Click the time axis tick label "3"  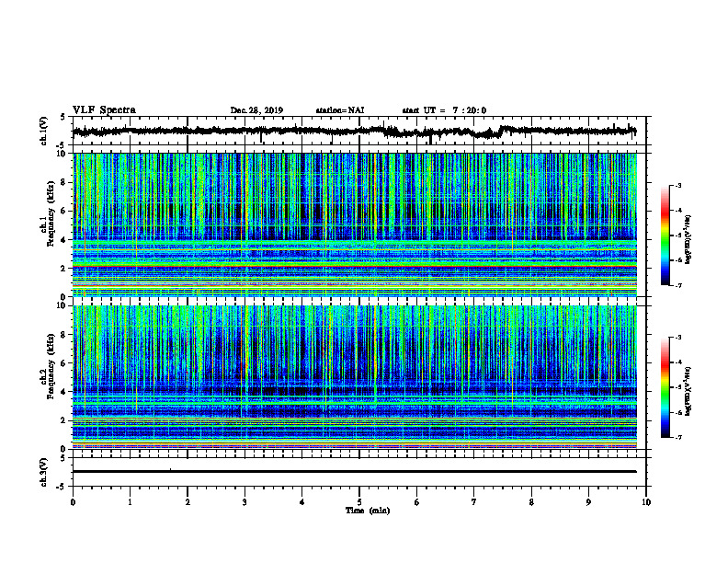(245, 502)
